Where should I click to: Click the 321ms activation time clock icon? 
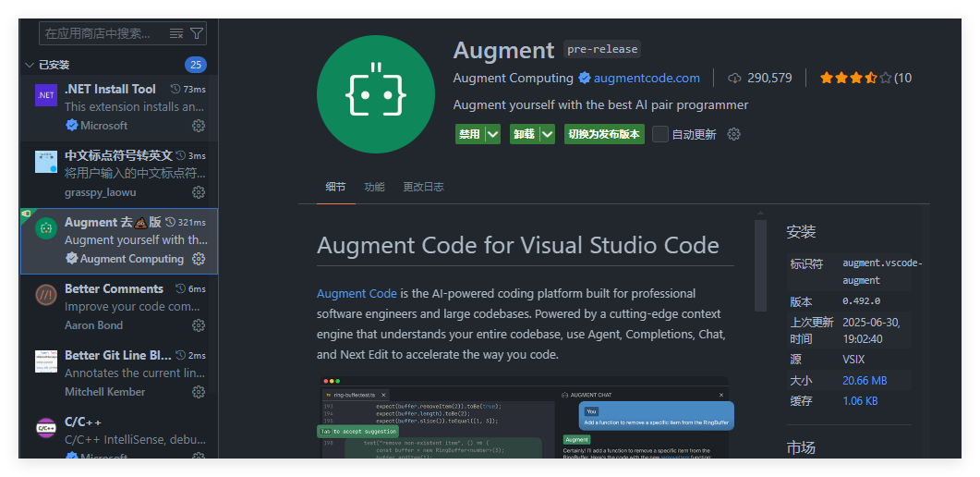coord(170,223)
